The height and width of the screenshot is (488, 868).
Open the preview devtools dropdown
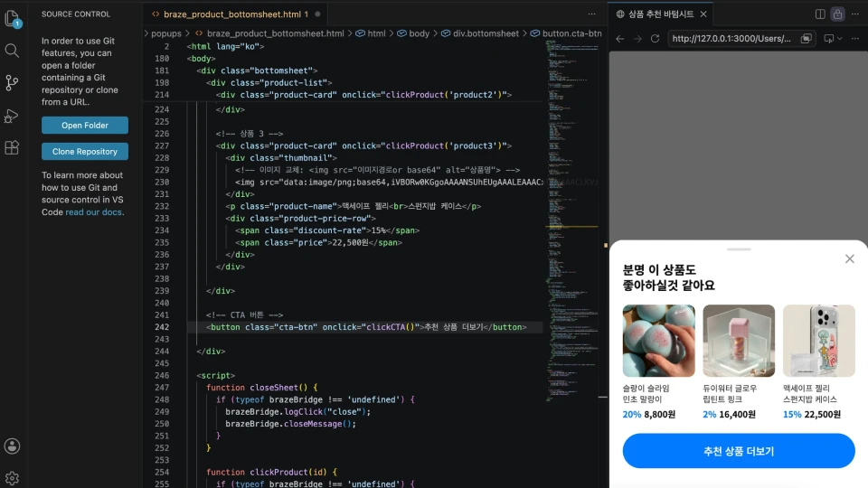click(833, 39)
